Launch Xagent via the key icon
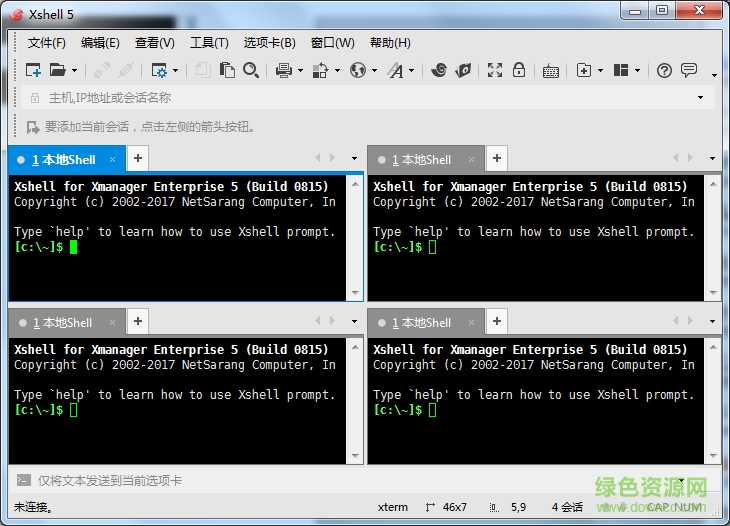The width and height of the screenshot is (730, 526). [x=463, y=70]
